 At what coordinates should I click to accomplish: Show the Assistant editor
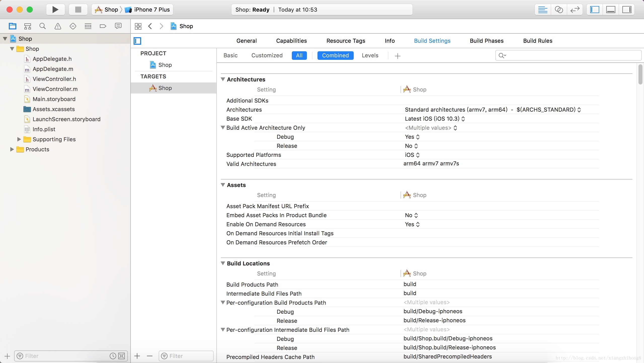pyautogui.click(x=559, y=10)
